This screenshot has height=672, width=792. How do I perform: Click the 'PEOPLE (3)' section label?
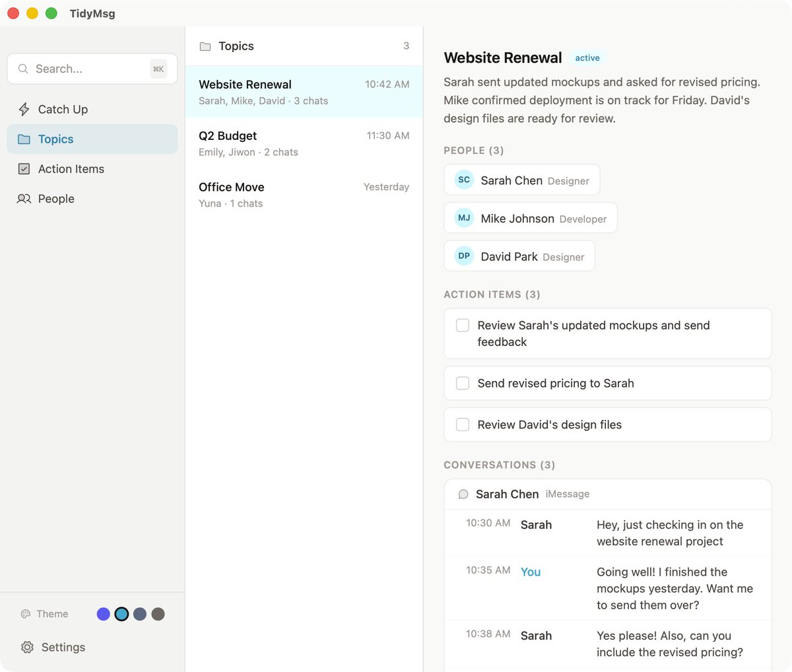(474, 151)
